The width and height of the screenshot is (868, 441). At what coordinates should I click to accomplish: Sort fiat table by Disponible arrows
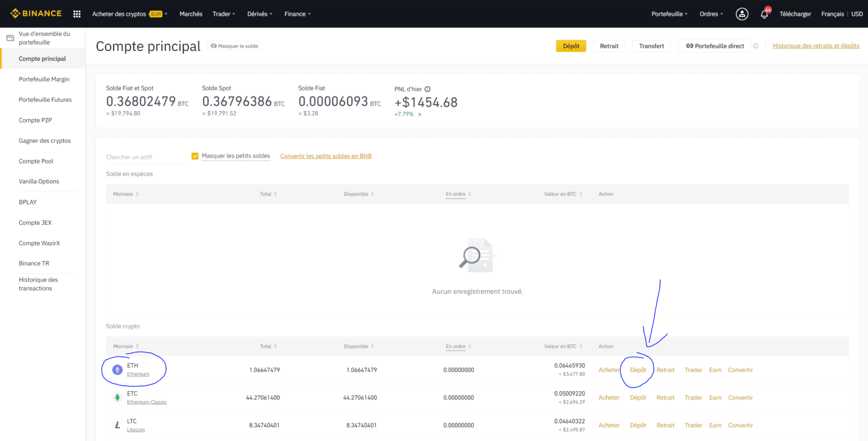pos(372,194)
